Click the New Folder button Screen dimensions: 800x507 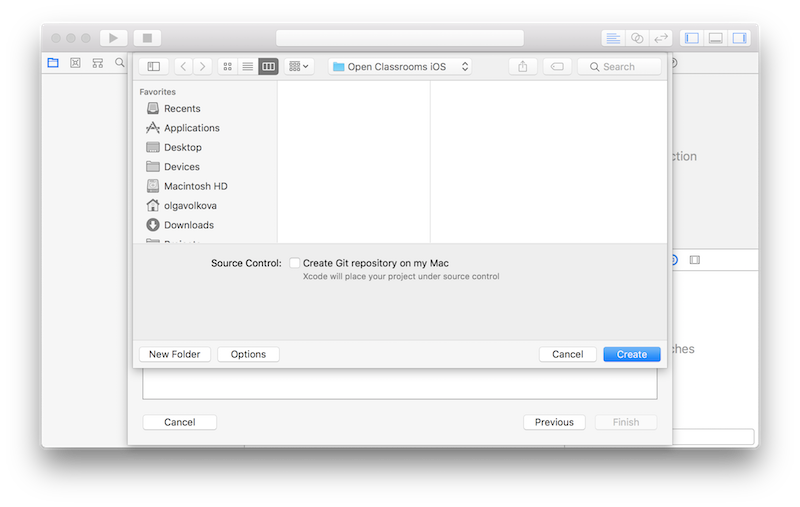point(174,354)
